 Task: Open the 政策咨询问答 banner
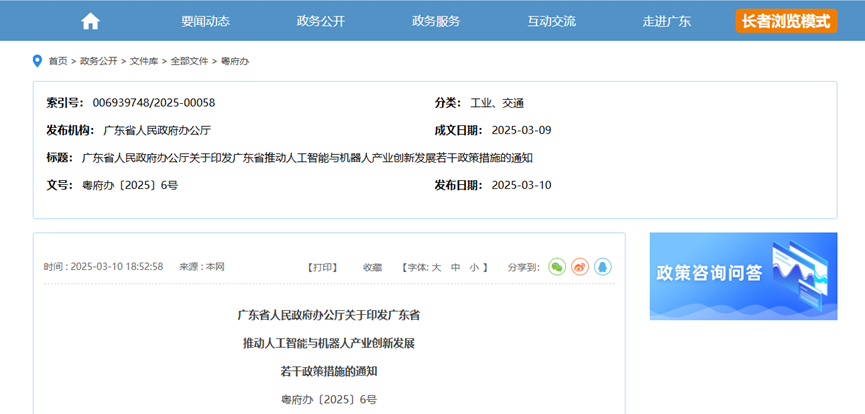tap(743, 276)
